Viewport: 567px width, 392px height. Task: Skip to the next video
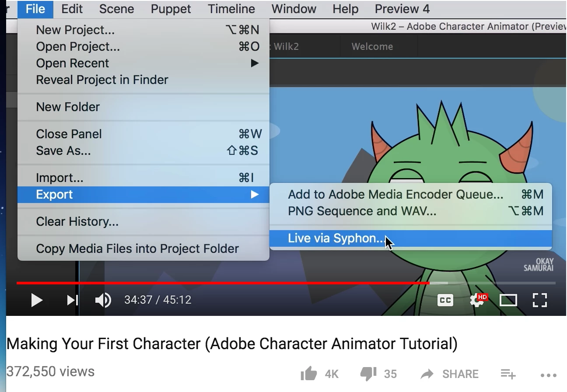[x=72, y=300]
